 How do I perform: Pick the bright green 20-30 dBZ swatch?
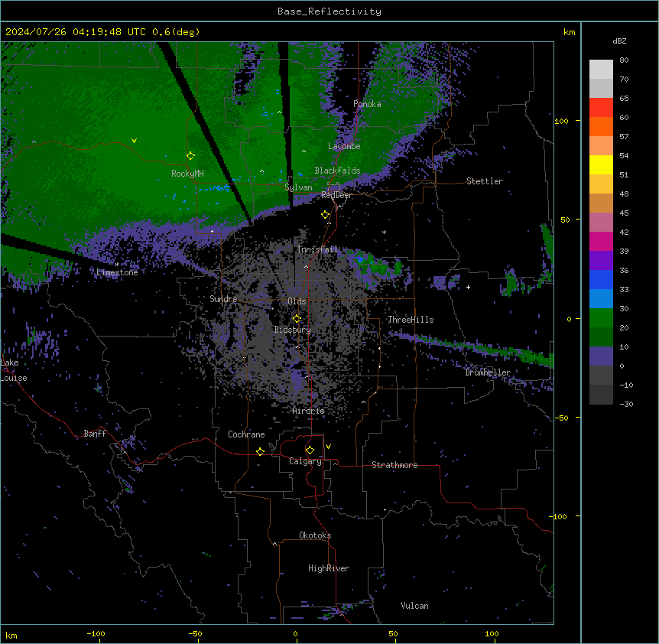601,318
